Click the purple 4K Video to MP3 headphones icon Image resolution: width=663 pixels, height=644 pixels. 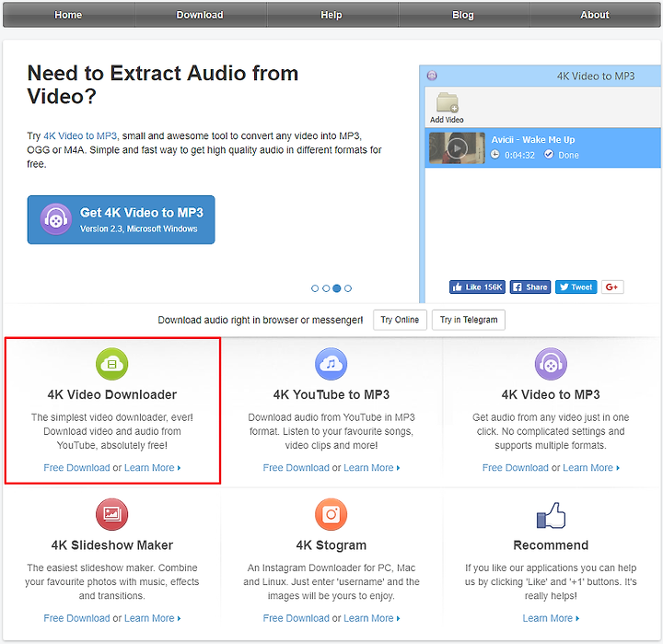tap(551, 364)
